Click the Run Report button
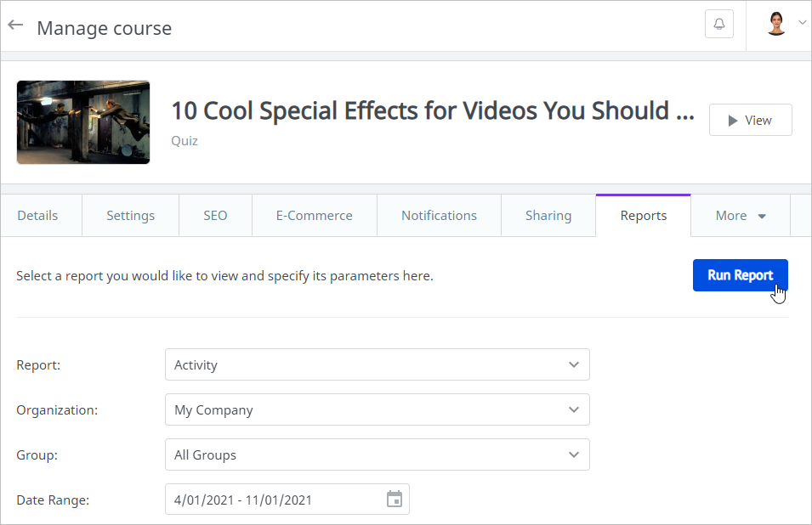The width and height of the screenshot is (812, 525). (x=740, y=275)
